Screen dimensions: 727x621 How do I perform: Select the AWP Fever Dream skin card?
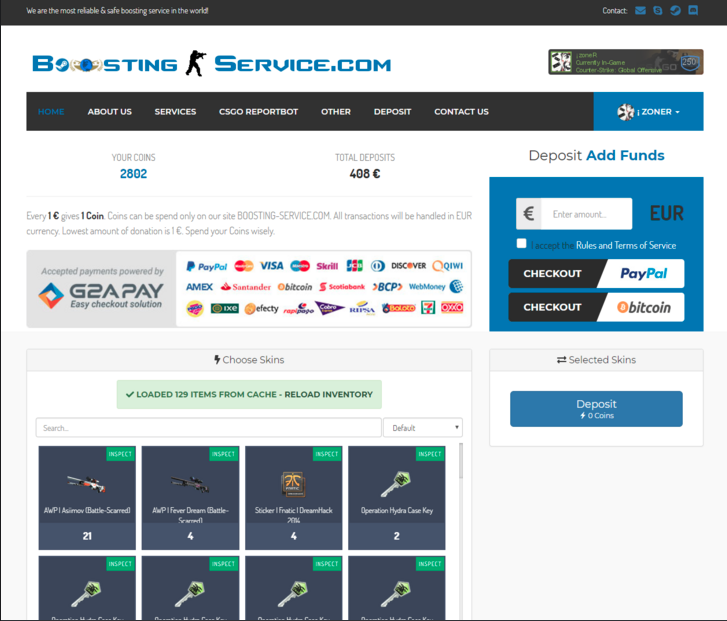coord(190,498)
